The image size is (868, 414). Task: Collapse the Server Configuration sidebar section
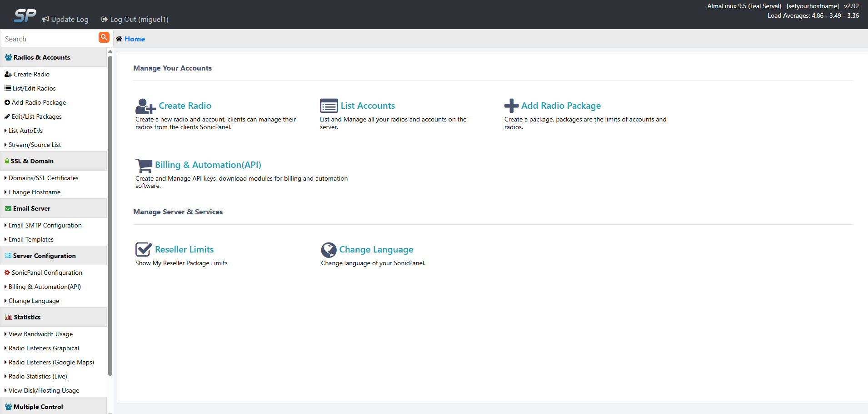[54, 256]
